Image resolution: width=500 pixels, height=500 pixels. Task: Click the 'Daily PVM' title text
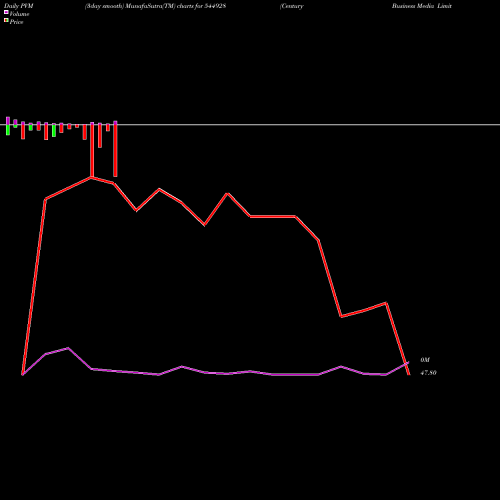click(19, 6)
